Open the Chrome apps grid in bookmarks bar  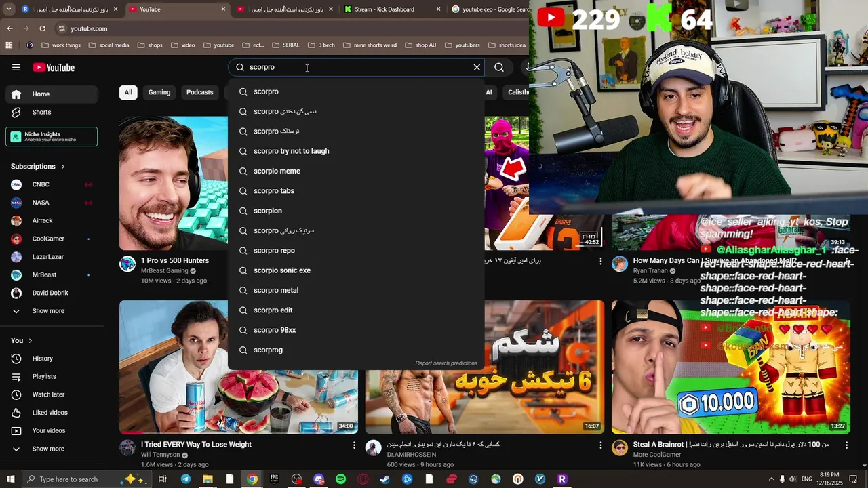9,45
